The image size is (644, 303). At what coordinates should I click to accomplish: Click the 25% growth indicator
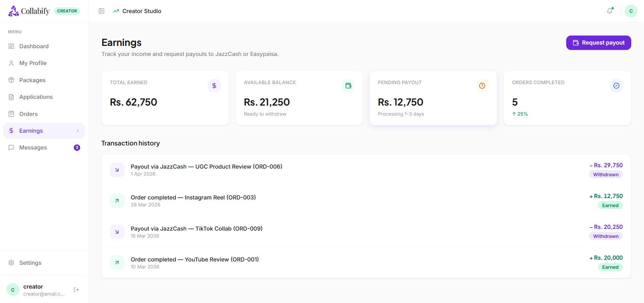[x=520, y=114]
